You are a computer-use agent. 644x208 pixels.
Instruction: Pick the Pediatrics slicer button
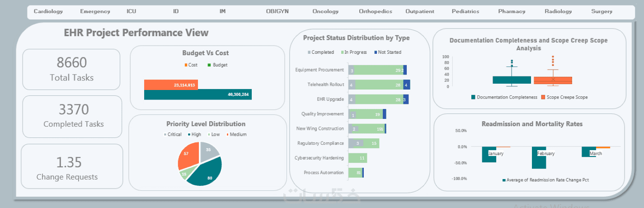pyautogui.click(x=465, y=12)
